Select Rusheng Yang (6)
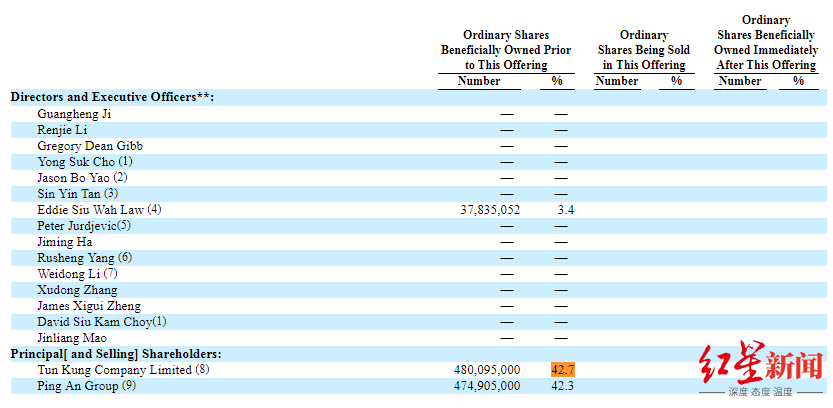The width and height of the screenshot is (833, 408). click(84, 258)
